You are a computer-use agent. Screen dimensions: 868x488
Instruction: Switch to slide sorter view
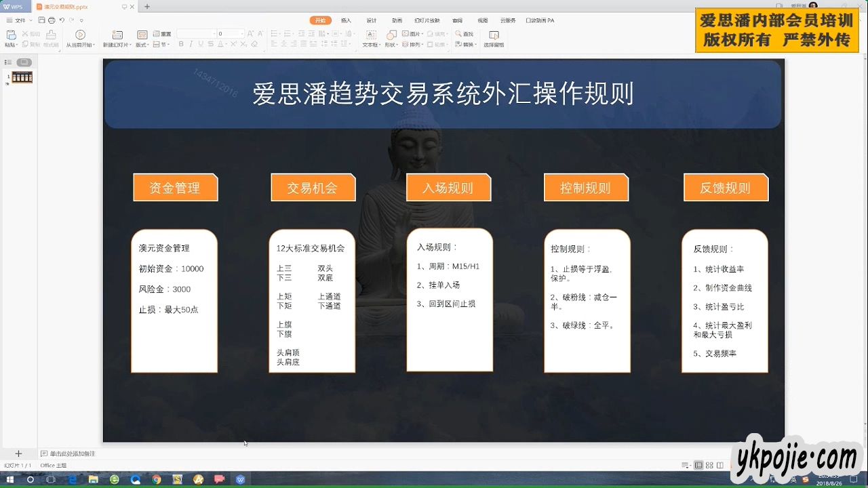(x=709, y=466)
